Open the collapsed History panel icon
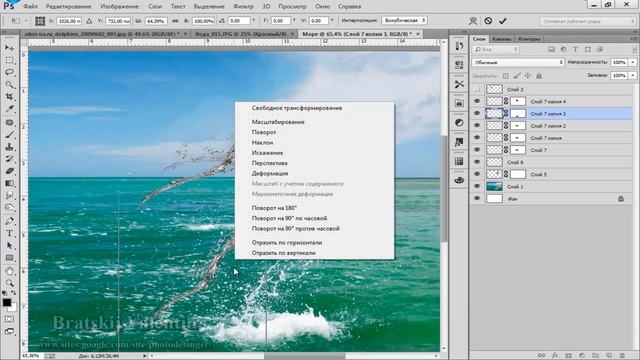 (459, 46)
